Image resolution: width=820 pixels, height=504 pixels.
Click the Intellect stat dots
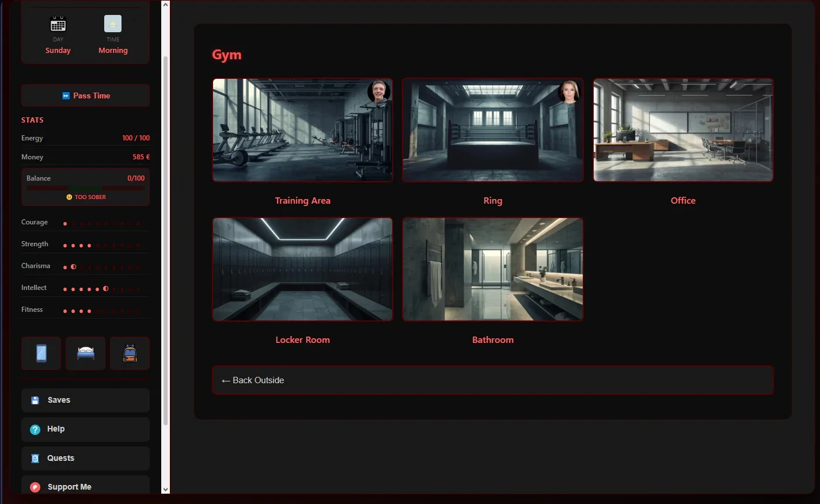(x=101, y=289)
